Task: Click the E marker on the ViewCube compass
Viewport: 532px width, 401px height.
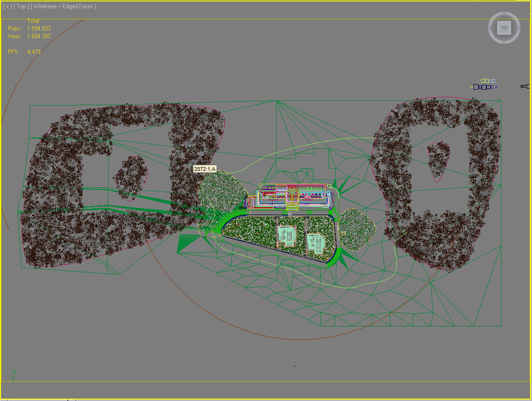Action: pos(519,28)
